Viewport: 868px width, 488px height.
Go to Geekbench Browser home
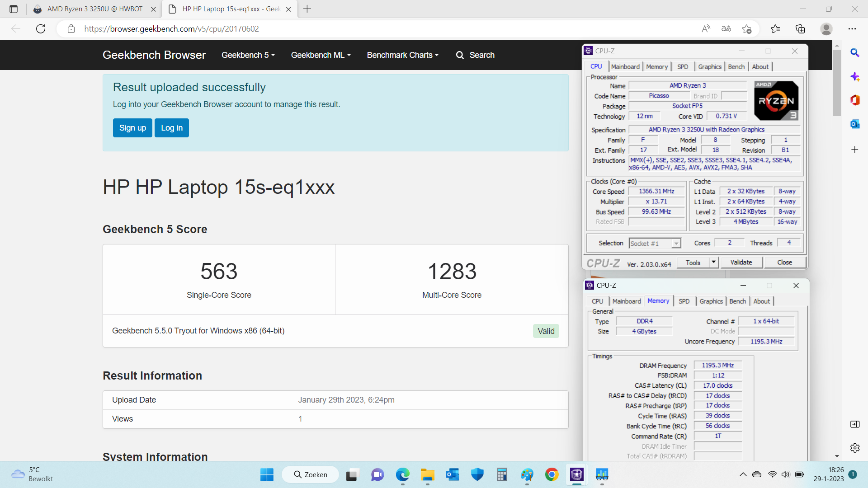pos(154,55)
